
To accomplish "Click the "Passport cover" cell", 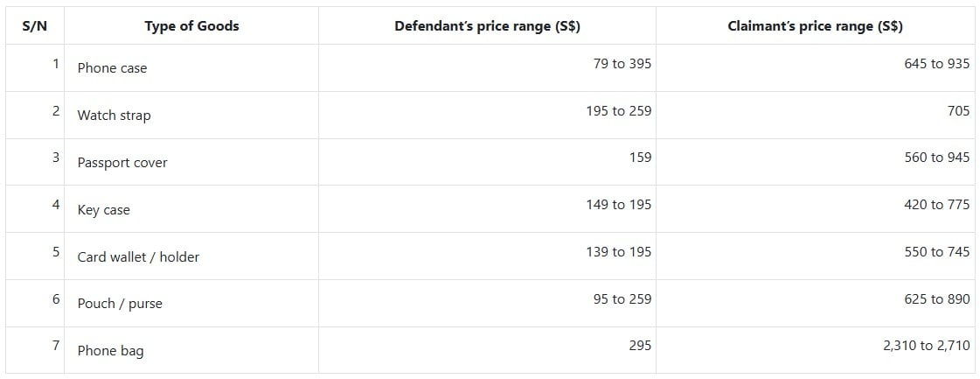I will point(122,163).
